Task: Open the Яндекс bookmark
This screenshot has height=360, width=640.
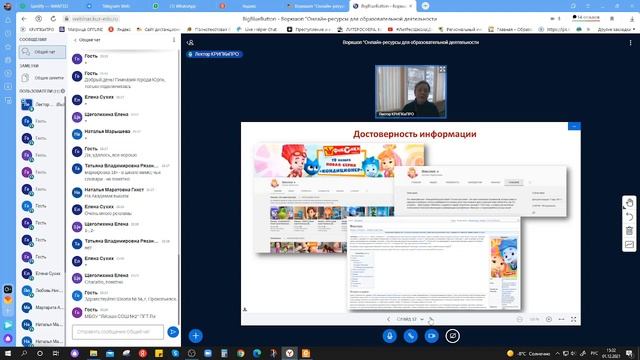Action: (x=120, y=29)
